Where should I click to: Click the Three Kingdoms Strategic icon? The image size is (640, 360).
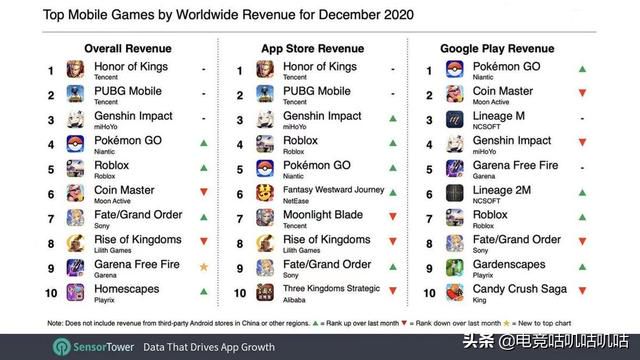click(x=265, y=292)
